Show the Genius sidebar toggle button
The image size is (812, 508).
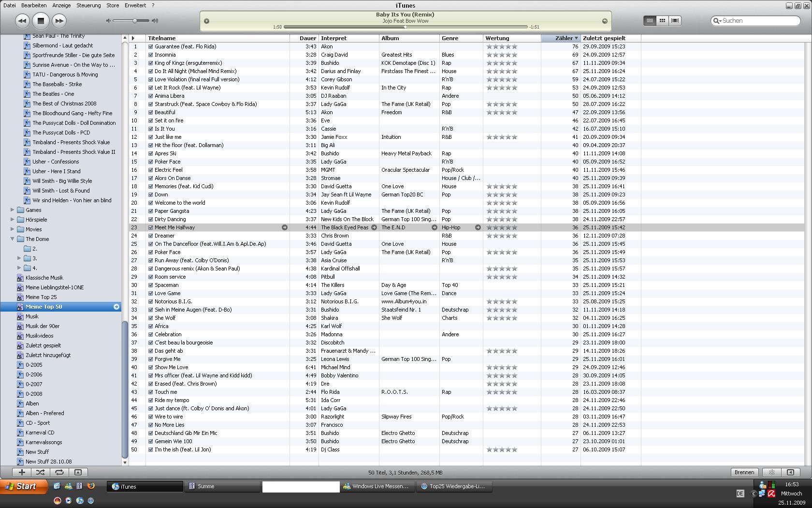tap(790, 472)
